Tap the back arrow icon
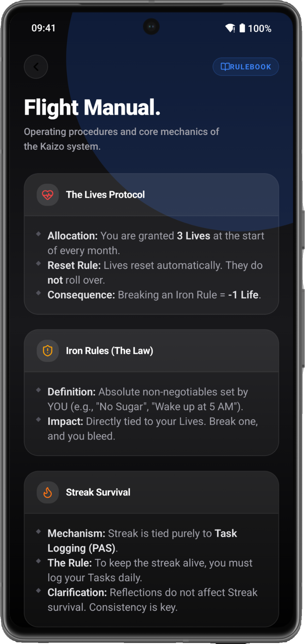This screenshot has width=305, height=644. coord(36,66)
